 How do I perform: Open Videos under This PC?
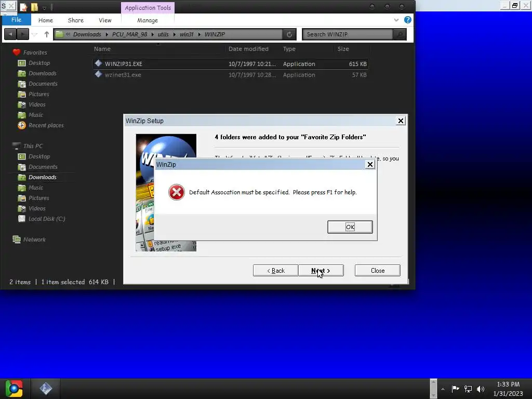coord(37,209)
